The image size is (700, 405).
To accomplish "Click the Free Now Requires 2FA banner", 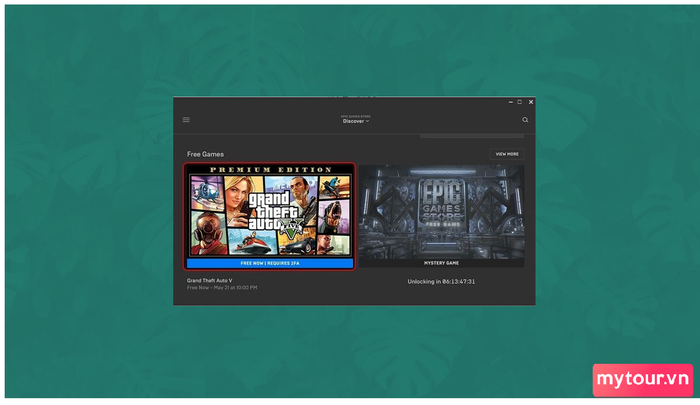I will point(270,263).
